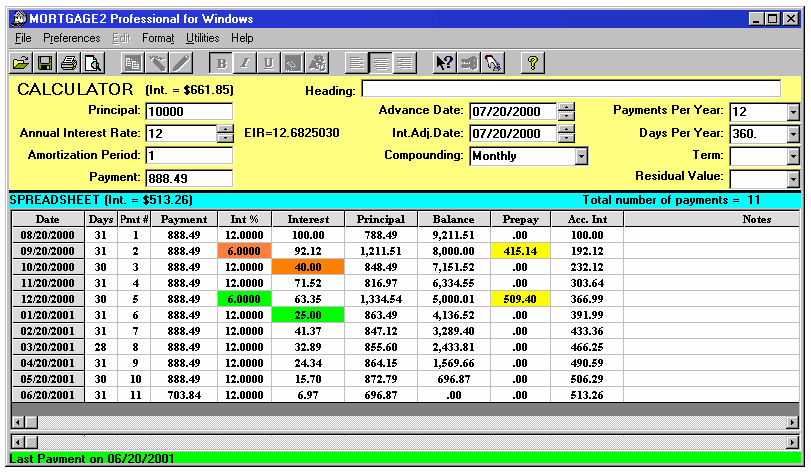Click the Prepay column header

(521, 219)
